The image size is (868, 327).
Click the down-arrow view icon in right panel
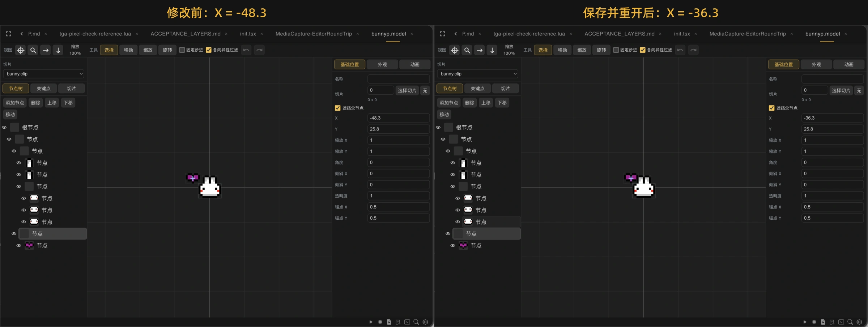tap(492, 50)
